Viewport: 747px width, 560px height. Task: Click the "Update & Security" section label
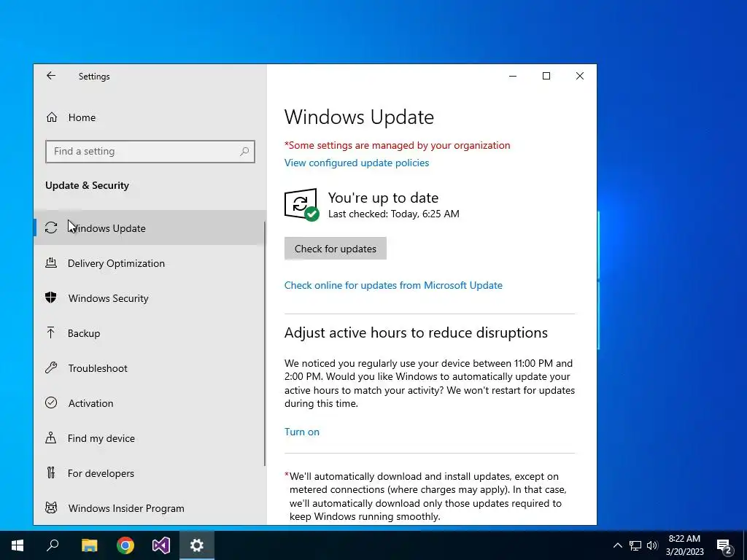point(88,185)
